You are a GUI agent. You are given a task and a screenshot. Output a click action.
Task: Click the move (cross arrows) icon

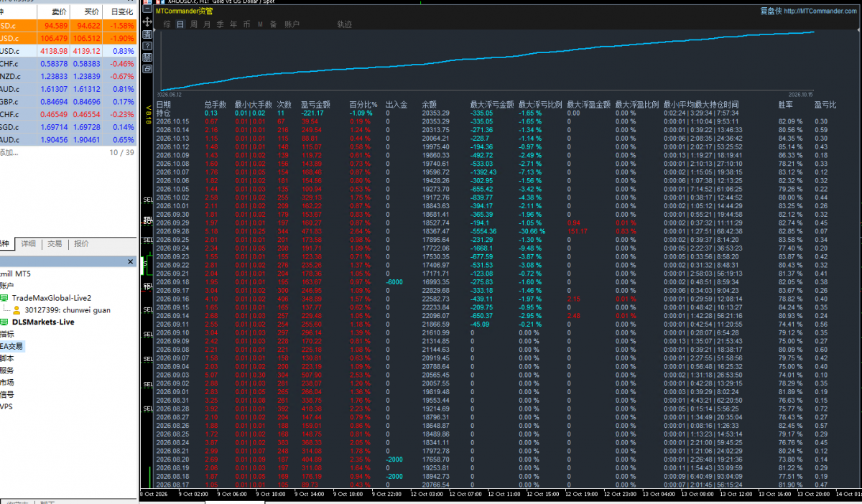click(x=147, y=22)
